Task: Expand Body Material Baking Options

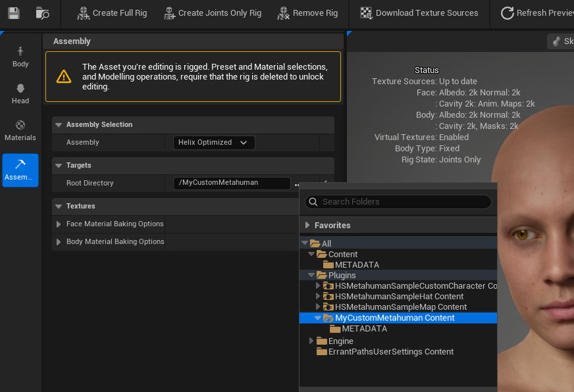Action: [x=59, y=241]
